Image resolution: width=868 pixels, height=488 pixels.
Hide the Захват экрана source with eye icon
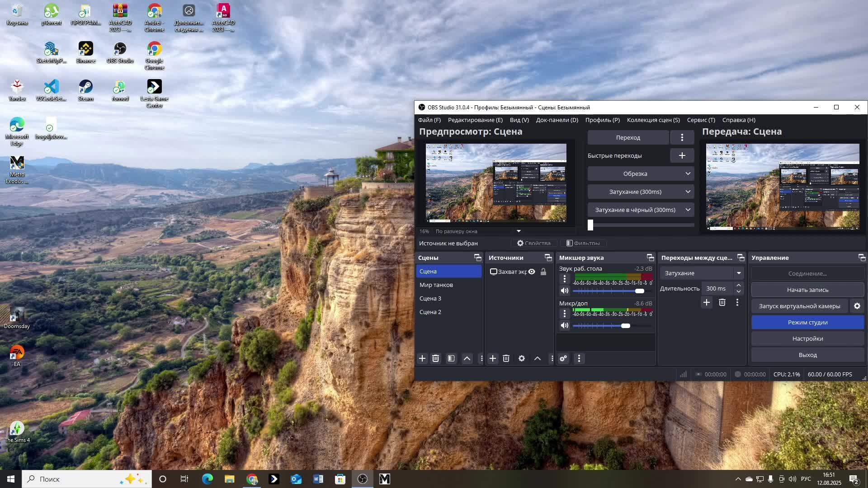tap(532, 272)
